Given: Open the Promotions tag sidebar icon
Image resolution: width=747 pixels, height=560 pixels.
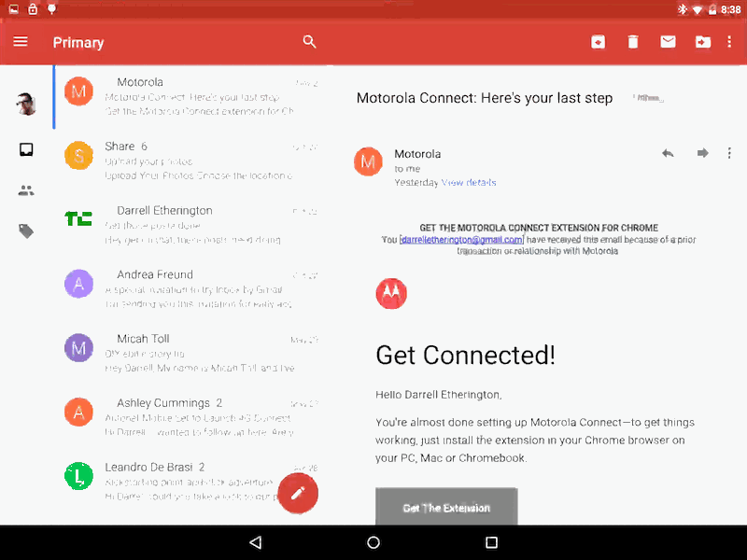Looking at the screenshot, I should [26, 231].
